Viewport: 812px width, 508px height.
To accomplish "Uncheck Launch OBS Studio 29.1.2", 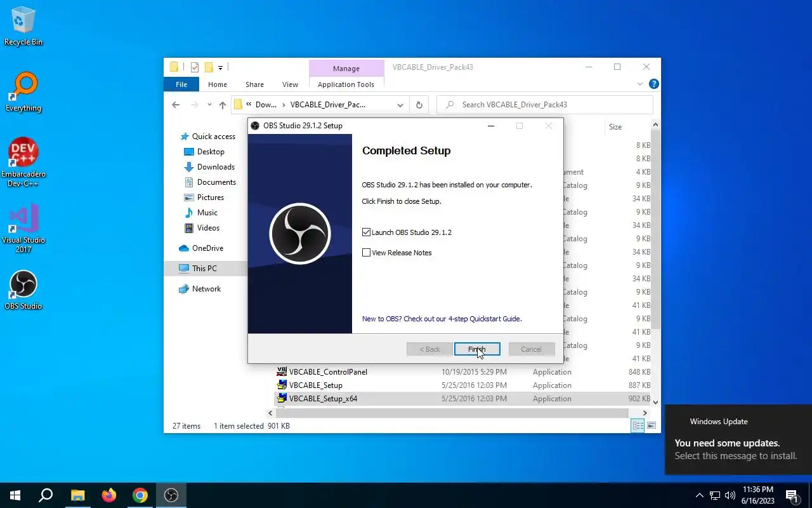I will point(366,232).
